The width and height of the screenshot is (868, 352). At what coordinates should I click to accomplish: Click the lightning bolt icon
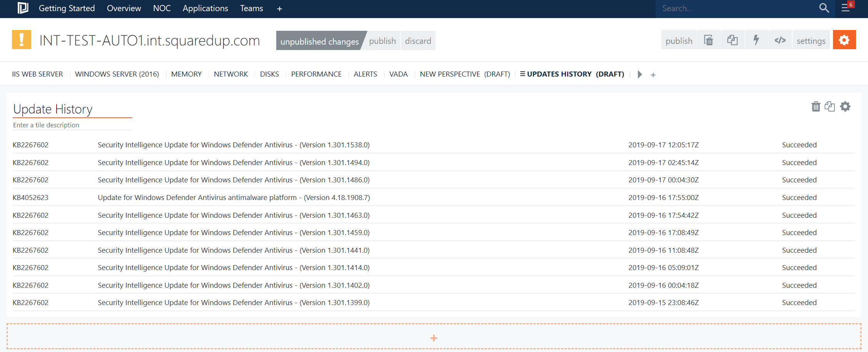pyautogui.click(x=756, y=40)
